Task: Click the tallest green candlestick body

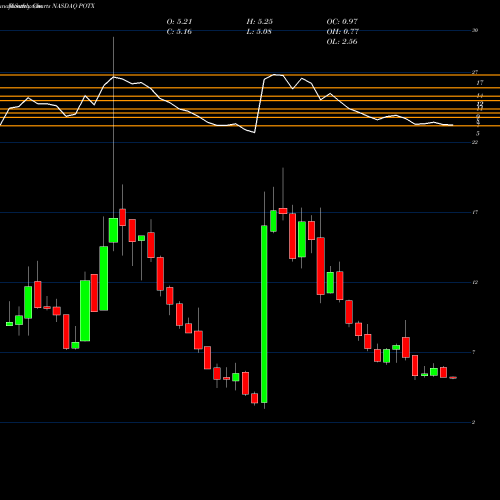Action: click(264, 314)
